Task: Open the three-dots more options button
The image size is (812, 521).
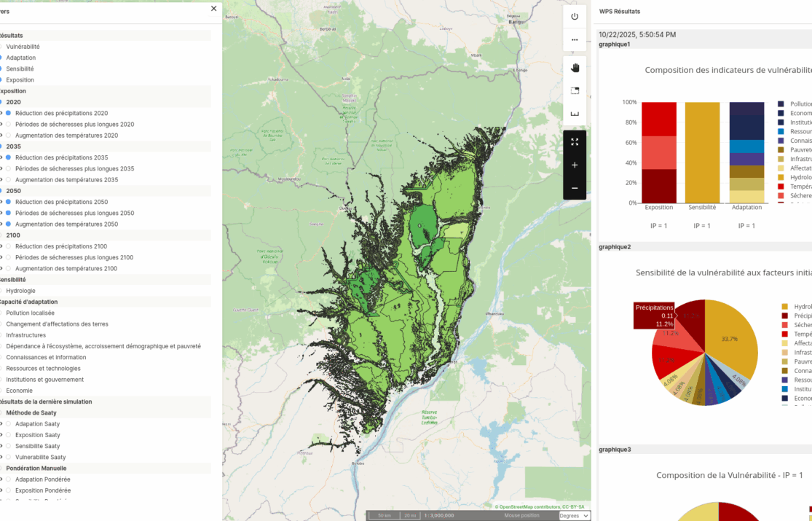Action: tap(575, 40)
